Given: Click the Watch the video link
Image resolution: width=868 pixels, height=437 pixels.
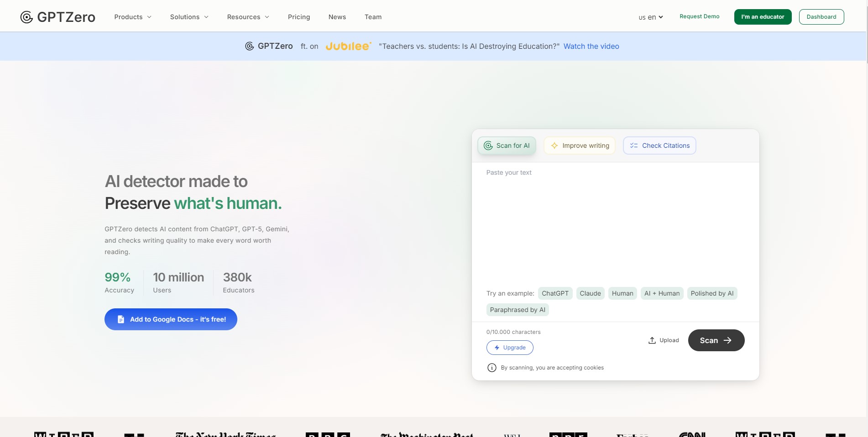Looking at the screenshot, I should (591, 46).
